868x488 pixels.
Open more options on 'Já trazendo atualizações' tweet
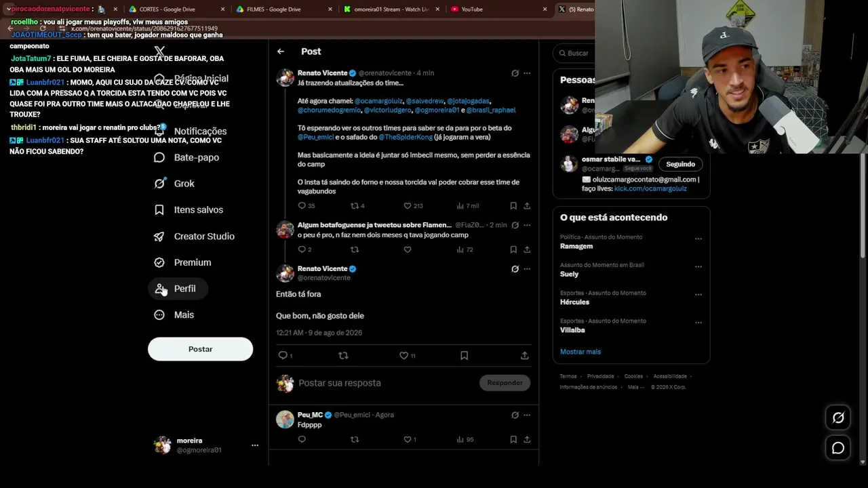coord(527,73)
